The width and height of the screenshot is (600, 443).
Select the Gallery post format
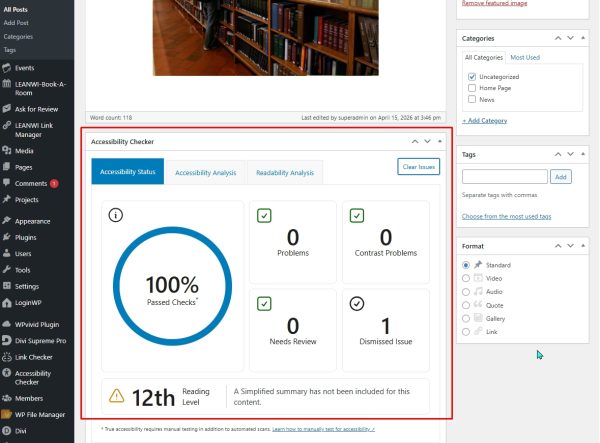pos(466,319)
